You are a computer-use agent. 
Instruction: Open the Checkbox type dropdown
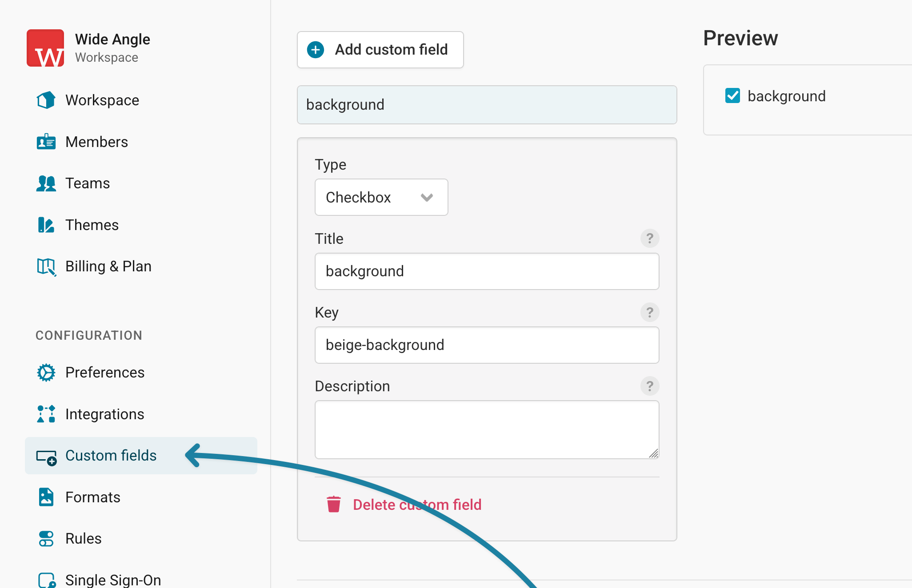tap(381, 197)
